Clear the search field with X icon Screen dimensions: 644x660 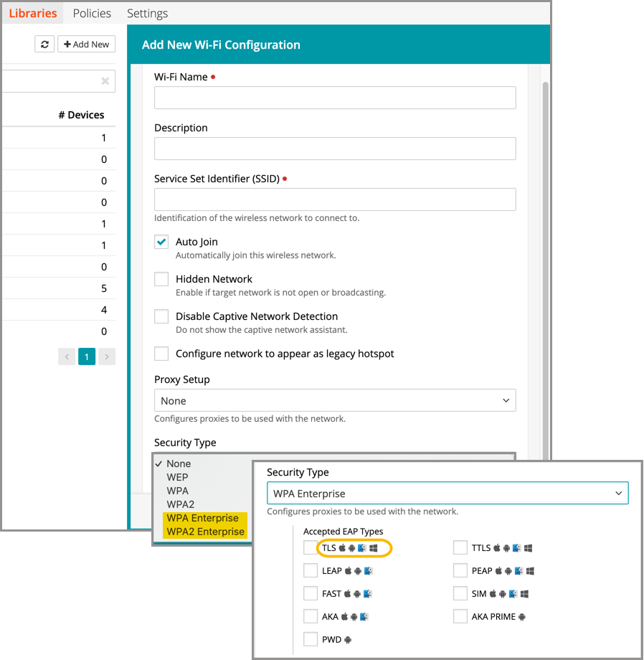point(105,82)
